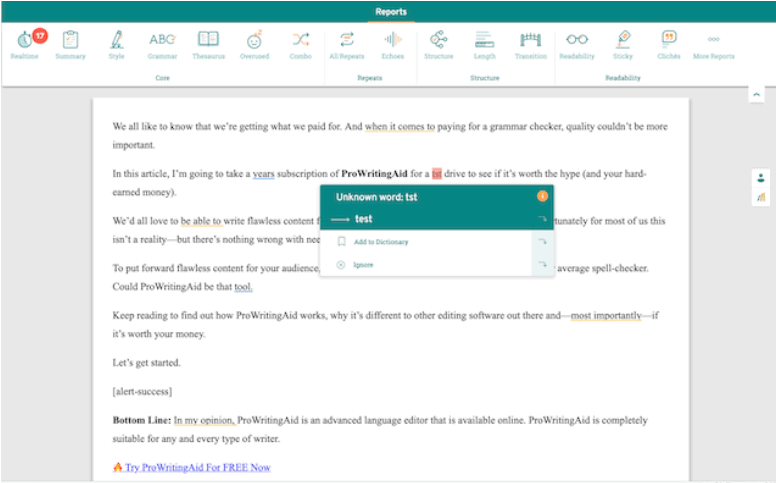Open the Realtime report
The width and height of the screenshot is (776, 483).
25,45
